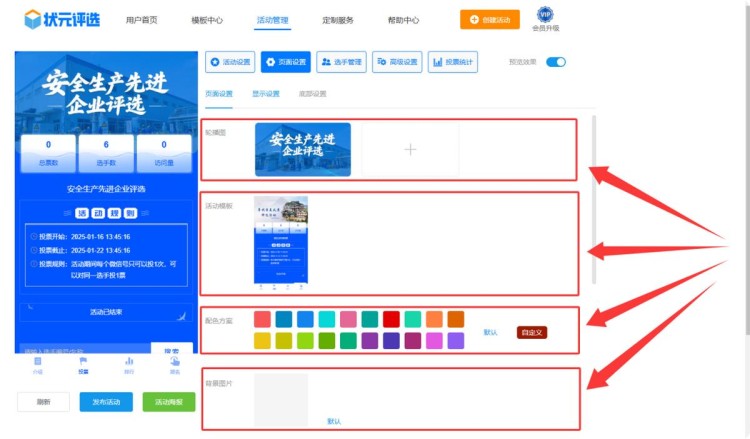
Task: Tap the 投票 icon in preview bottom bar
Action: coord(83,363)
